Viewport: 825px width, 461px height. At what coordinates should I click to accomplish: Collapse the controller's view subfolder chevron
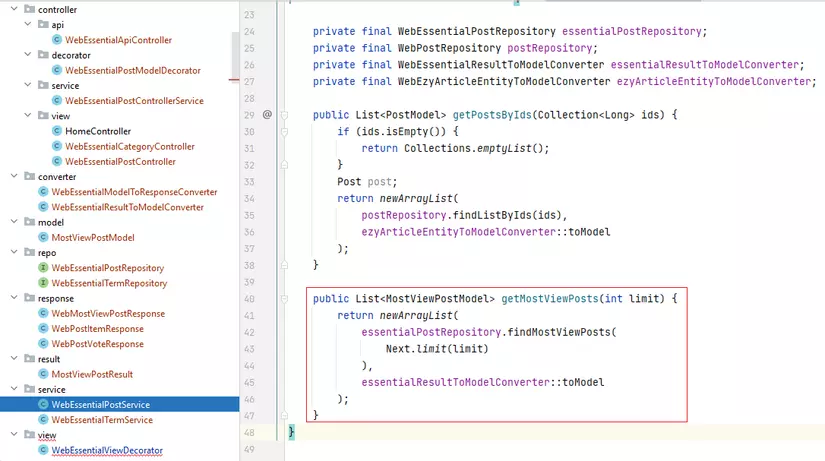[x=28, y=115]
